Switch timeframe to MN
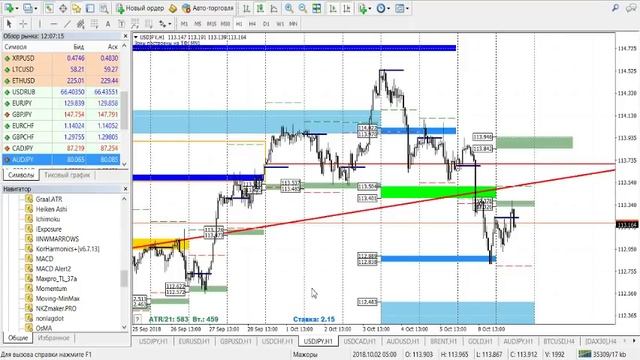 [x=293, y=24]
